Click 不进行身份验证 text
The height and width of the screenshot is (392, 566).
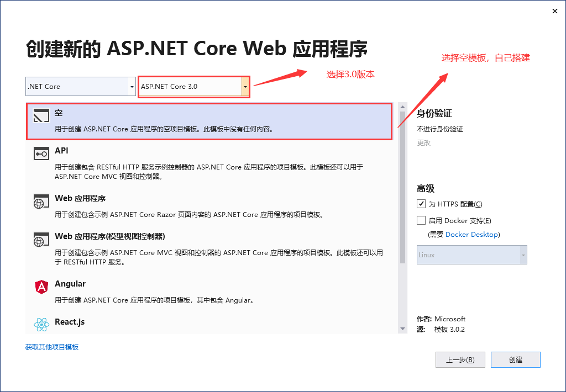pyautogui.click(x=440, y=129)
